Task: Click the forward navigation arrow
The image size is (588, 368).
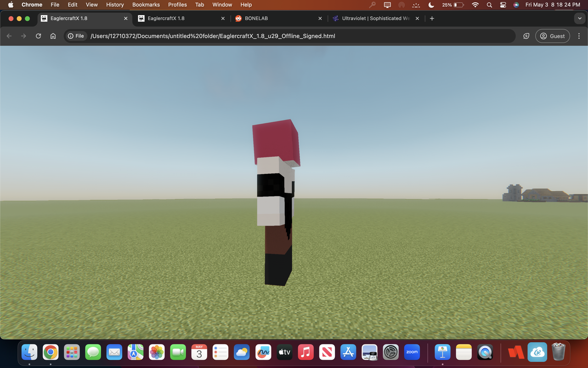Action: 23,36
